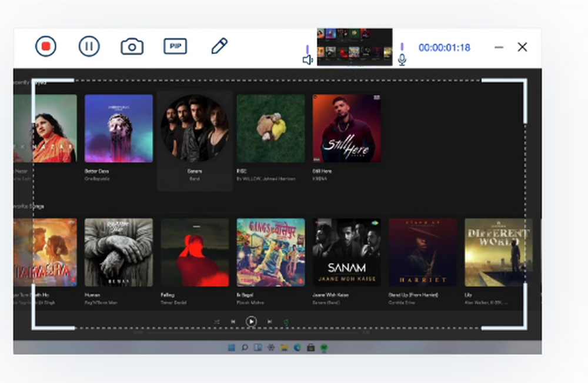Open Spotify from the taskbar
Screen dimensions: 588x383
point(324,348)
